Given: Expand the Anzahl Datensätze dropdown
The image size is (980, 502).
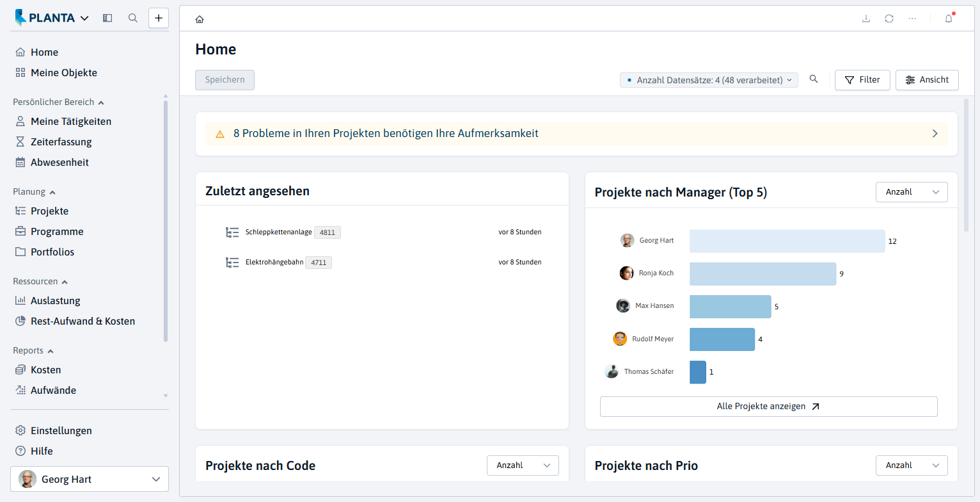Looking at the screenshot, I should [709, 80].
